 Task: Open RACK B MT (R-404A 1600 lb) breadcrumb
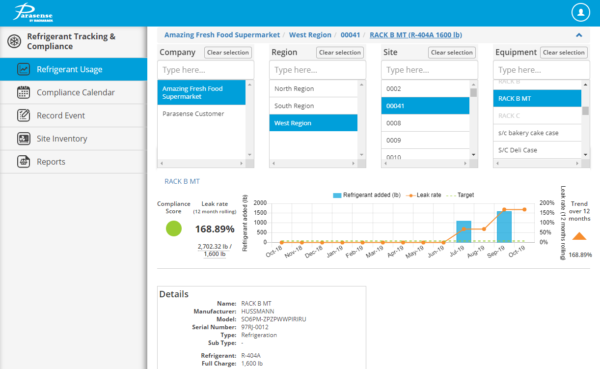tap(416, 35)
